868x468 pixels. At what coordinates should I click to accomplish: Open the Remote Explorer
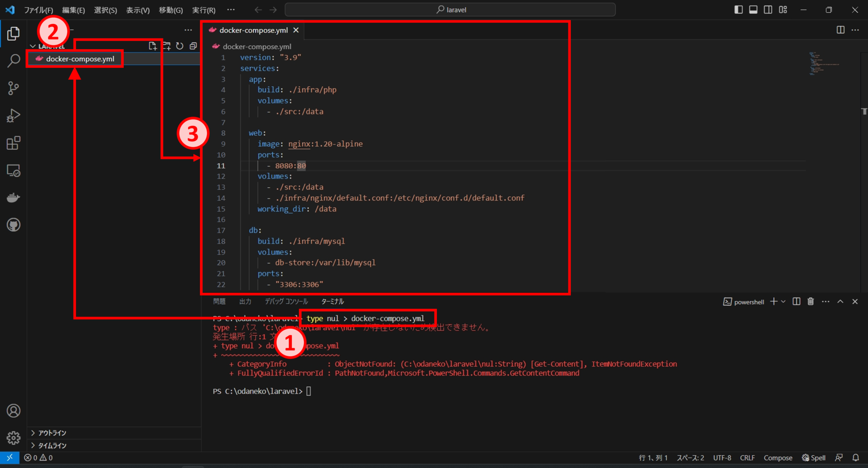[13, 171]
